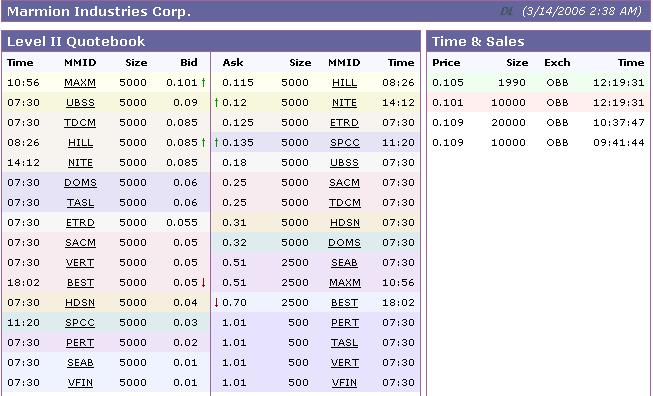Click green arrow next to 0.085 HILL bid

pyautogui.click(x=203, y=142)
